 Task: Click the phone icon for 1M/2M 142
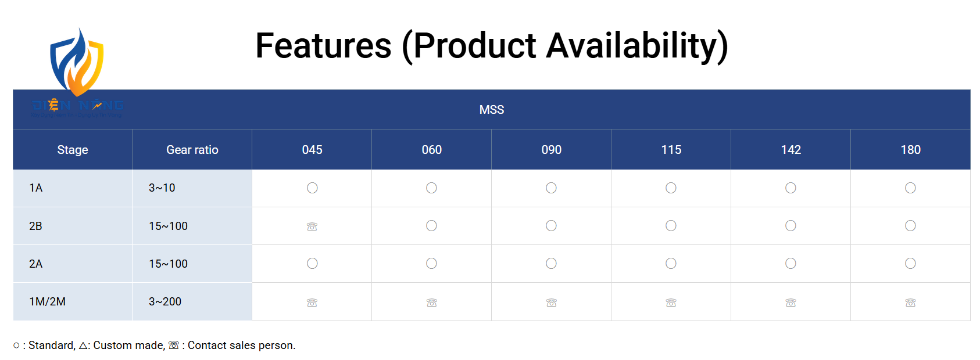pyautogui.click(x=791, y=303)
